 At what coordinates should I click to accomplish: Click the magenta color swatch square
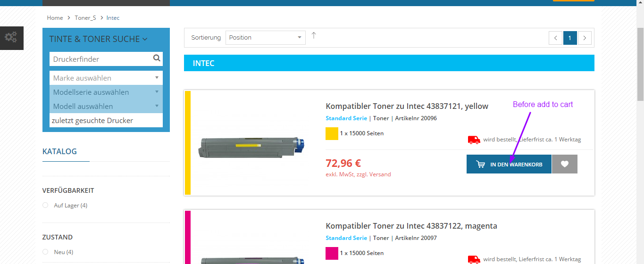[x=332, y=253]
